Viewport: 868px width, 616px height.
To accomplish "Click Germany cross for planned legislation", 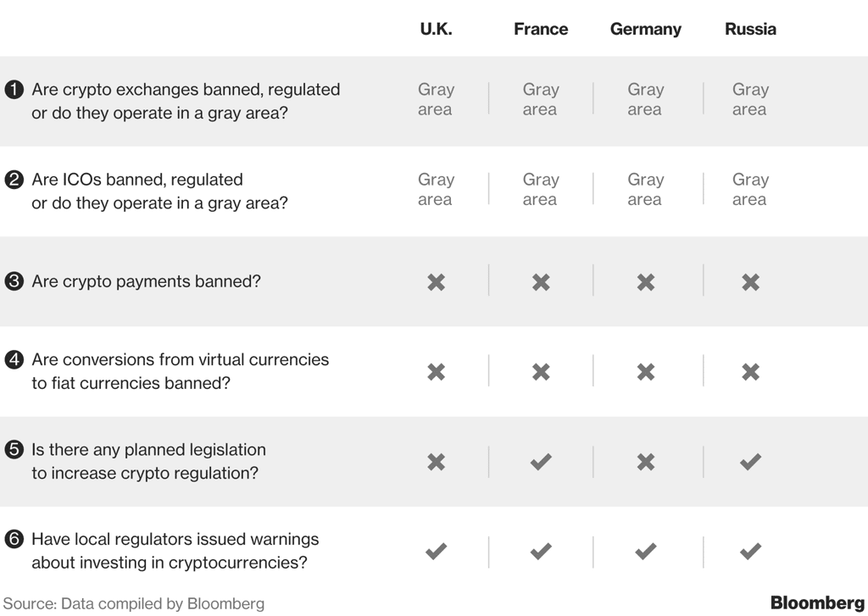I will pyautogui.click(x=646, y=462).
